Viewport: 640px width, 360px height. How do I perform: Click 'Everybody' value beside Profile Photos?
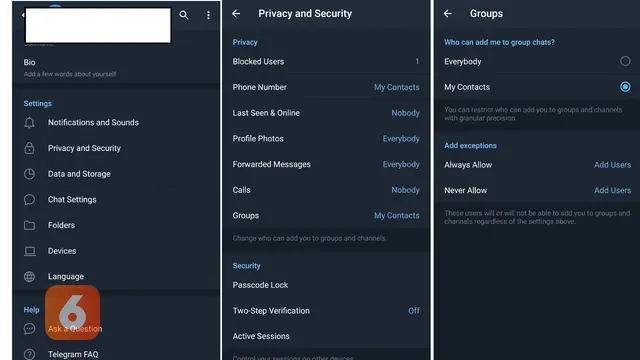pyautogui.click(x=401, y=139)
